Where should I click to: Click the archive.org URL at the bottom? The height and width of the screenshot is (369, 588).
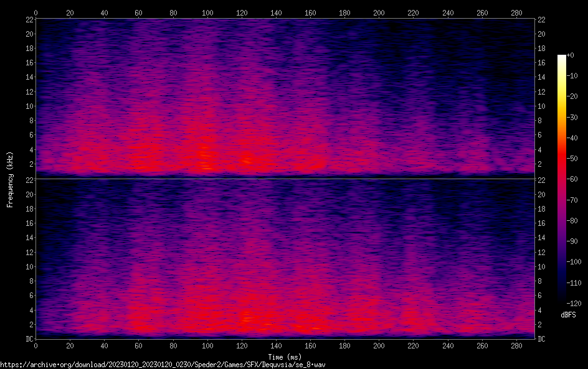[x=163, y=364]
